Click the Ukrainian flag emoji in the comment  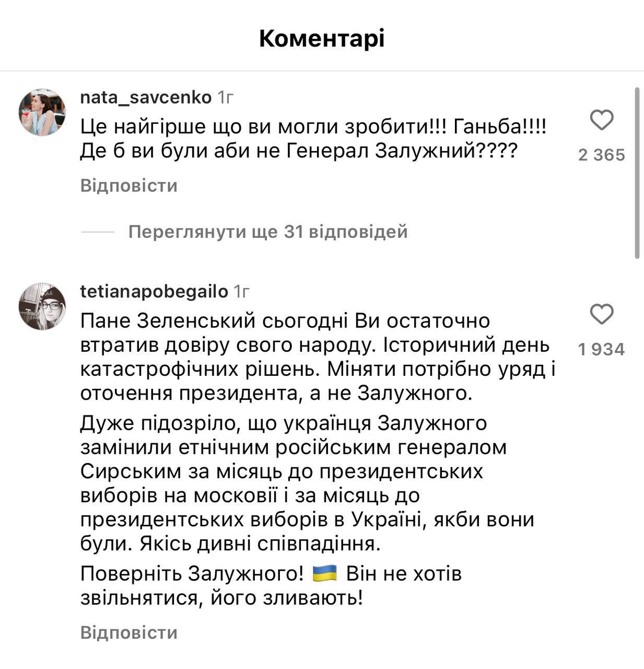[324, 573]
